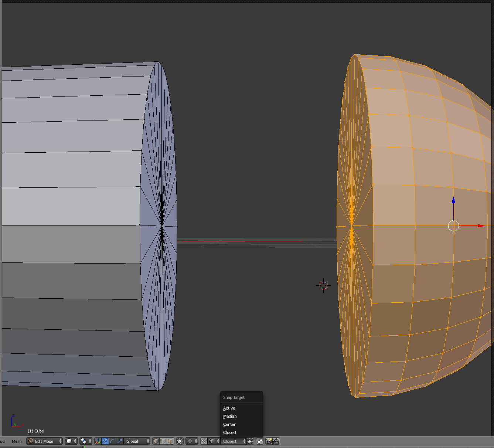
Task: Open the Closest snap target dropdown
Action: coord(234,441)
